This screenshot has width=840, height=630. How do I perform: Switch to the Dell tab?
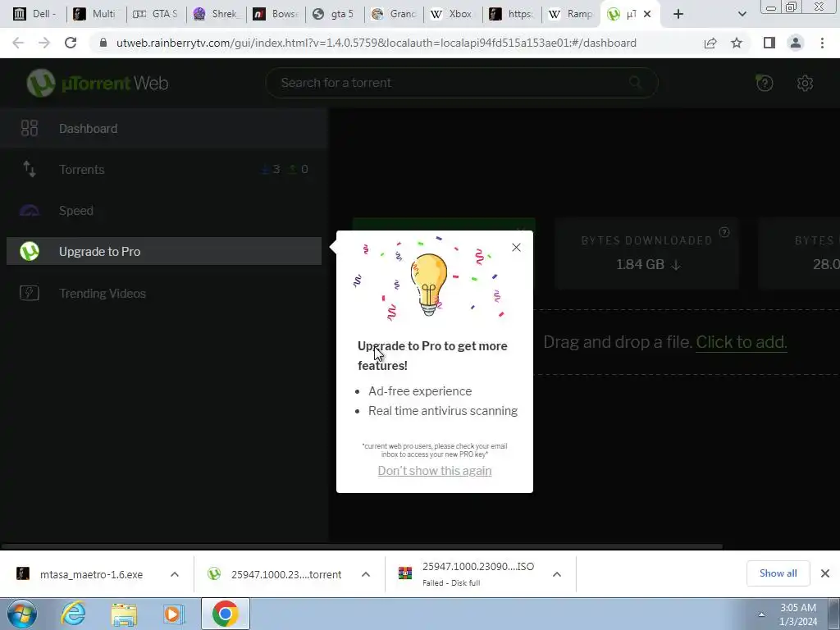point(36,14)
